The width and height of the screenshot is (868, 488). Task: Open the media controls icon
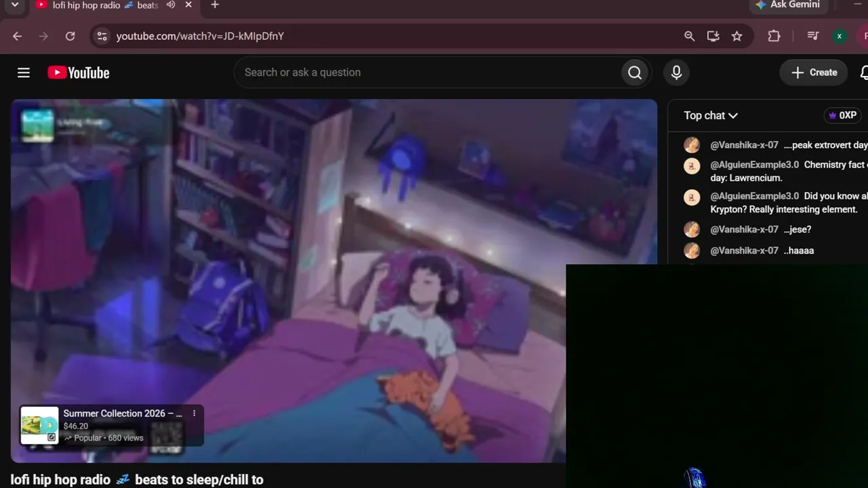pyautogui.click(x=813, y=36)
